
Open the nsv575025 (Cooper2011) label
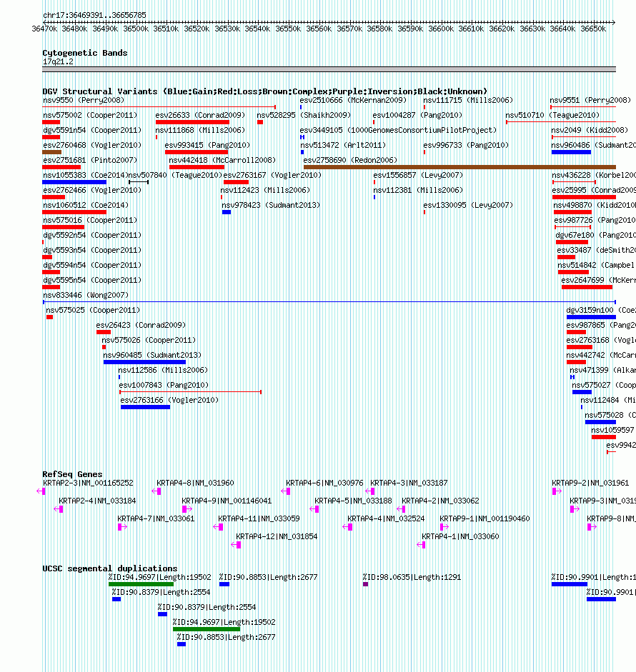93,310
